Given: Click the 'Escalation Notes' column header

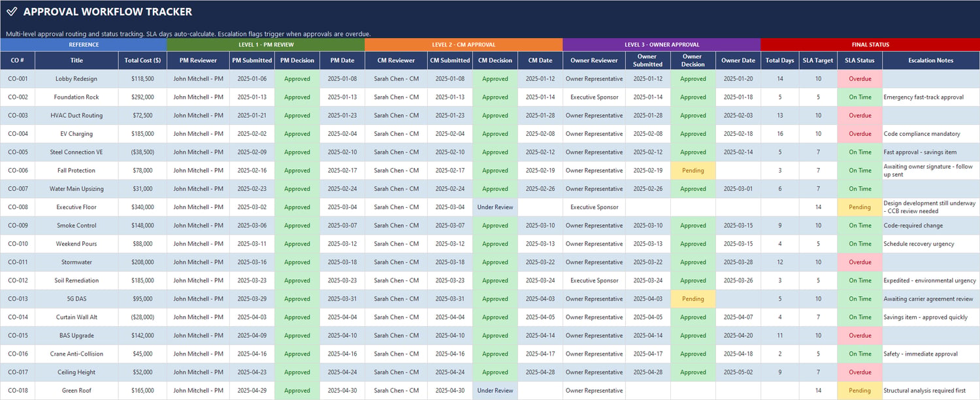Looking at the screenshot, I should coord(931,60).
